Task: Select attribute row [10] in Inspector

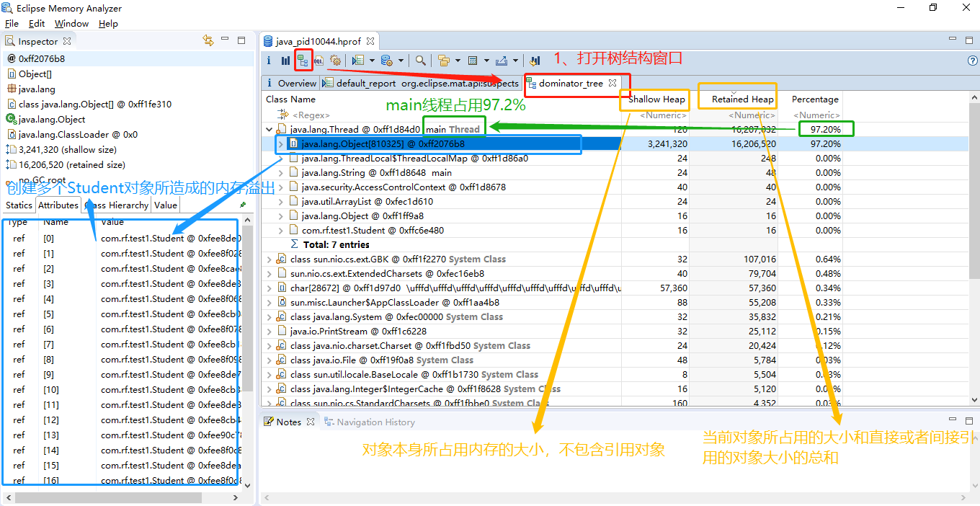Action: [122, 390]
